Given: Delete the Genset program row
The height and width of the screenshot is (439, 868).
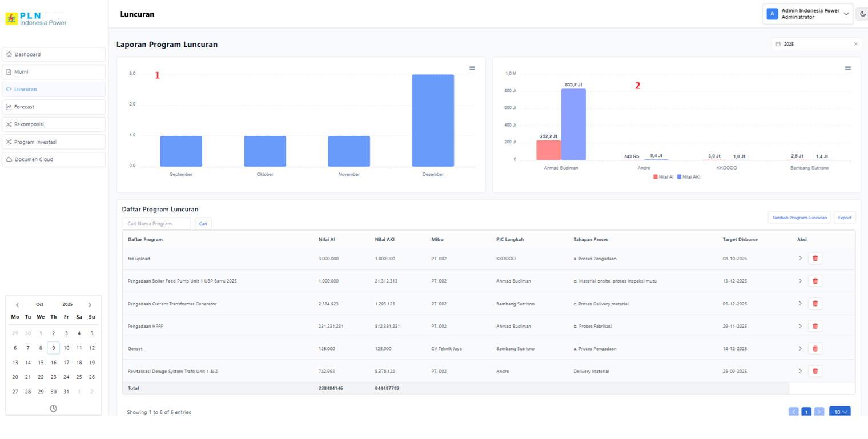Looking at the screenshot, I should (x=815, y=348).
